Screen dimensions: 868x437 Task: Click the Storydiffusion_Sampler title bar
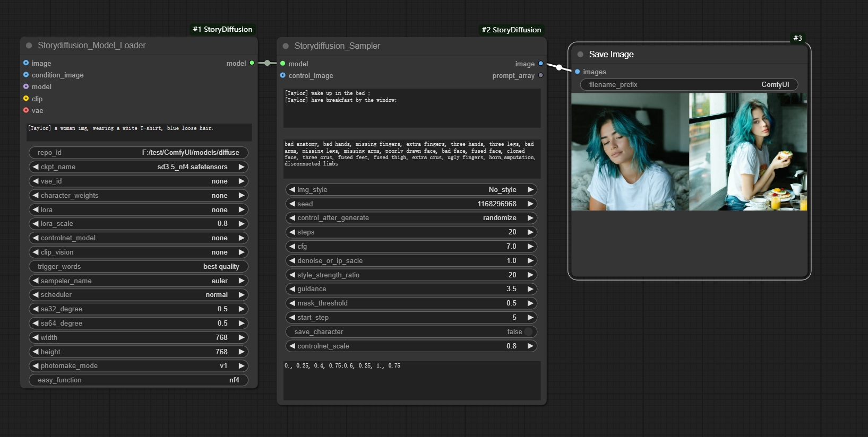click(411, 46)
